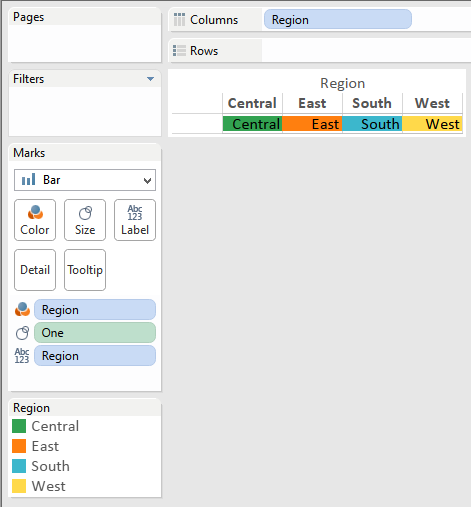The height and width of the screenshot is (507, 471).
Task: Select the orange East bar mark
Action: click(x=312, y=124)
